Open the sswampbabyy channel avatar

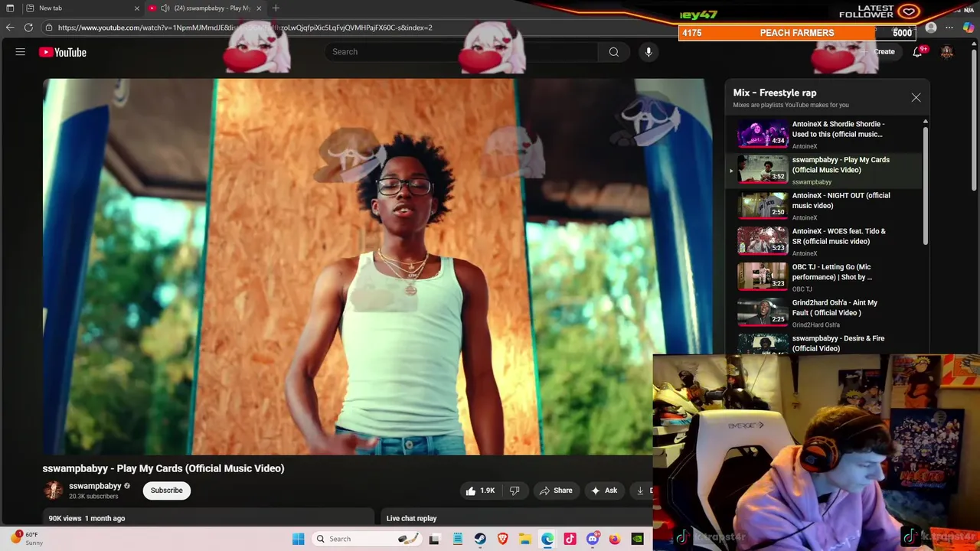point(53,491)
